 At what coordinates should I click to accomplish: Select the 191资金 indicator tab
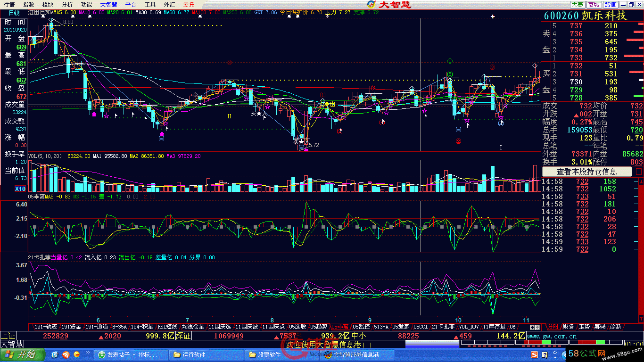pos(71,326)
